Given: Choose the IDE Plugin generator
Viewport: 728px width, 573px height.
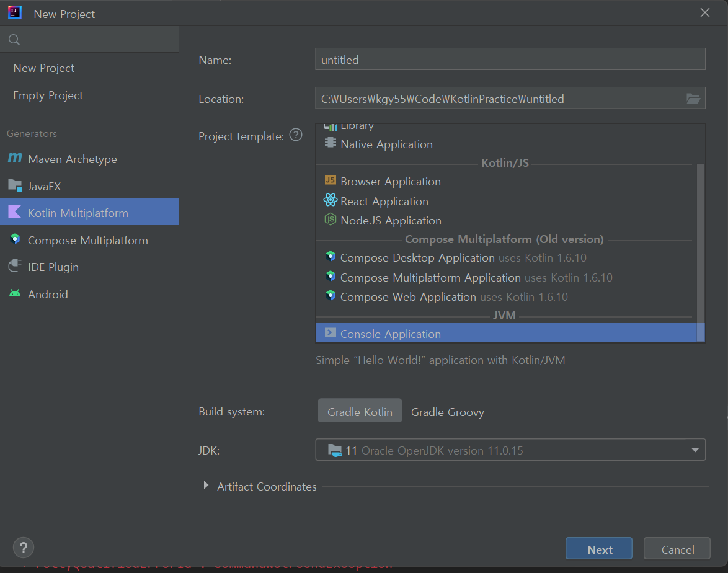Looking at the screenshot, I should (x=89, y=267).
